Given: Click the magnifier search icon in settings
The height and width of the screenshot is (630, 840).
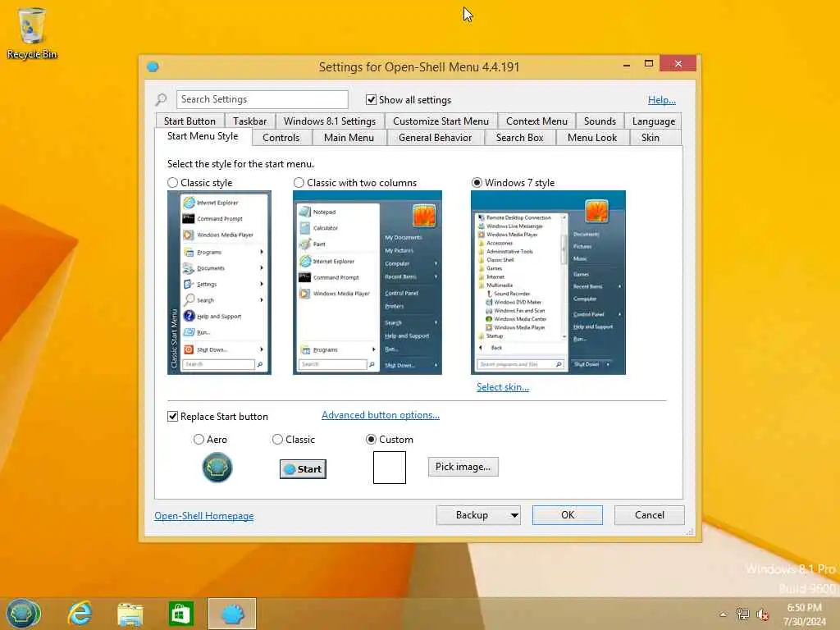Looking at the screenshot, I should coord(161,99).
